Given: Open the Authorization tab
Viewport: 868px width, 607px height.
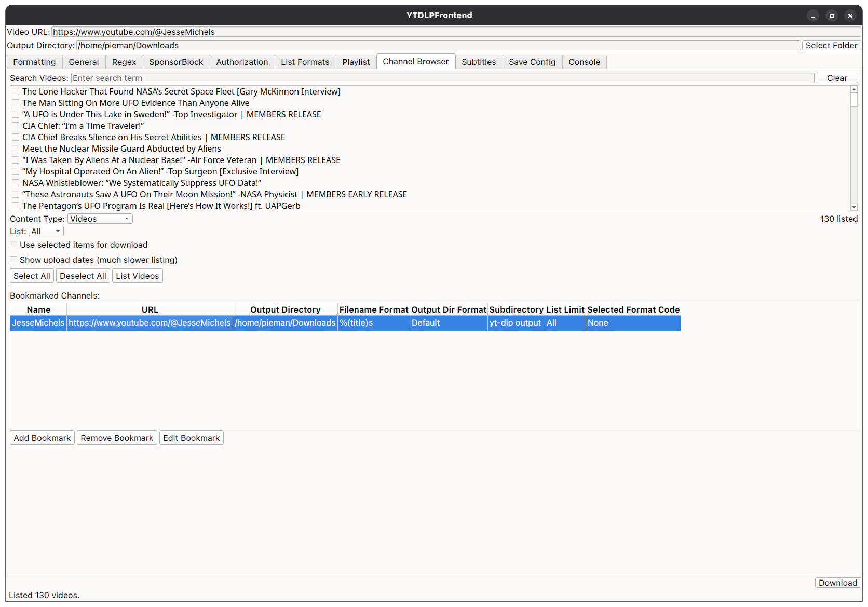Looking at the screenshot, I should point(242,62).
